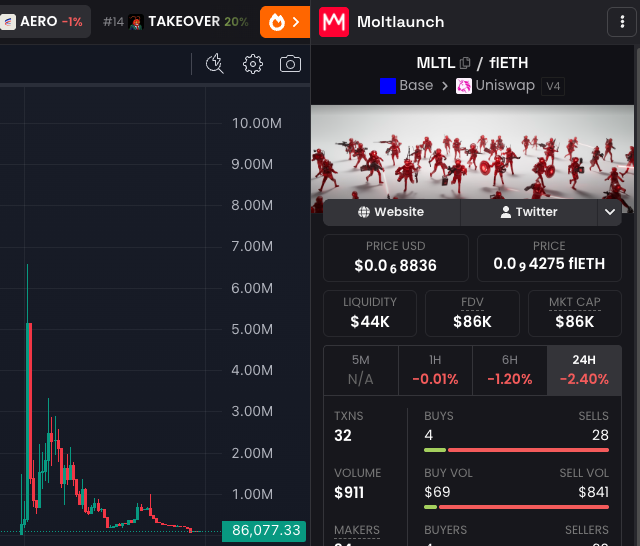Copy the MLTL token address icon

pos(465,63)
